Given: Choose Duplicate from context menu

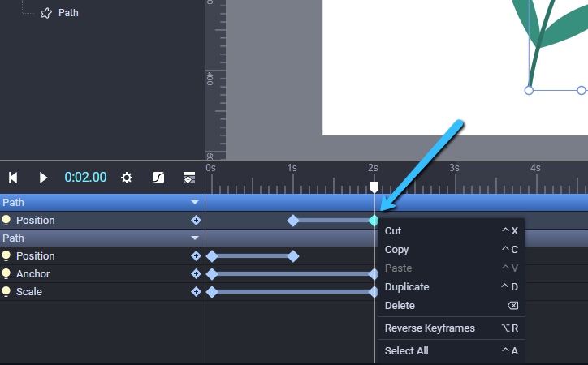Looking at the screenshot, I should click(x=452, y=287).
